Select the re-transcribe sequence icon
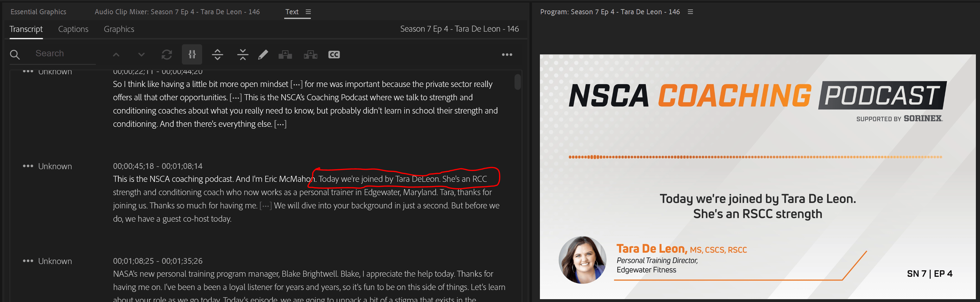The height and width of the screenshot is (302, 980). click(x=167, y=54)
